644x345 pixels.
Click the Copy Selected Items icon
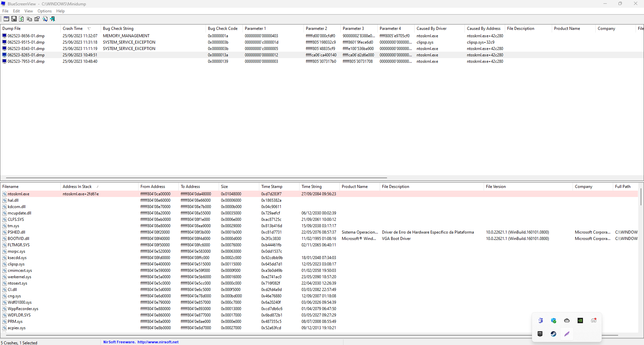pyautogui.click(x=30, y=19)
